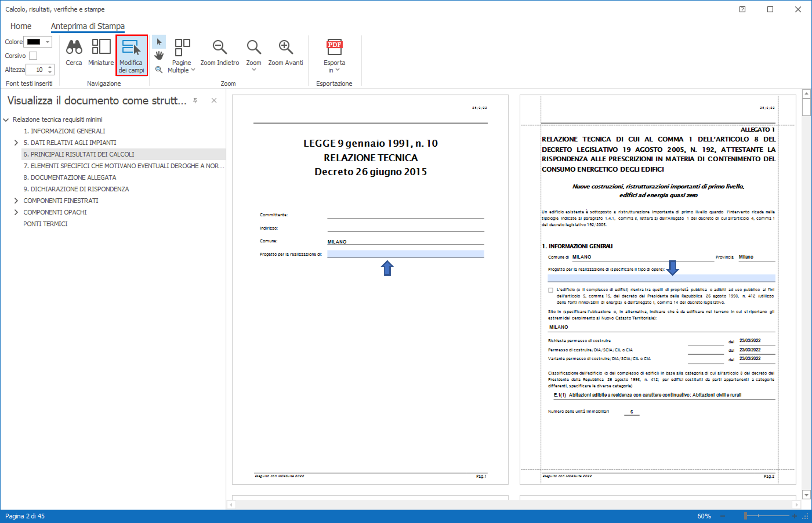The height and width of the screenshot is (523, 812).
Task: Expand the COMPONENTI OPACHI node
Action: tap(16, 212)
